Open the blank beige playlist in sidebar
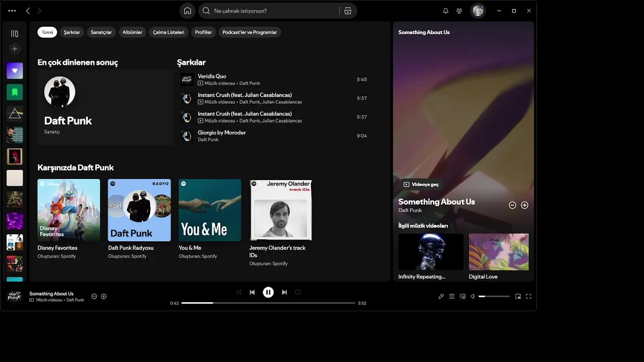This screenshot has width=644, height=362. click(15, 178)
